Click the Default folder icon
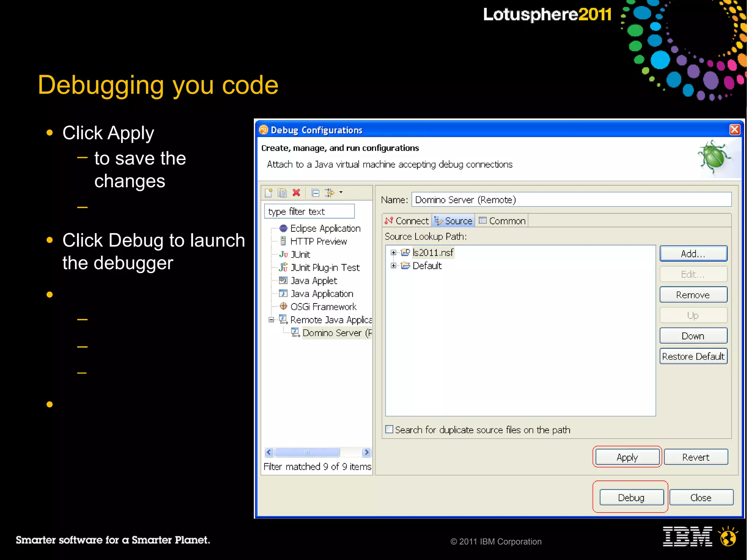This screenshot has width=747, height=560. point(405,265)
